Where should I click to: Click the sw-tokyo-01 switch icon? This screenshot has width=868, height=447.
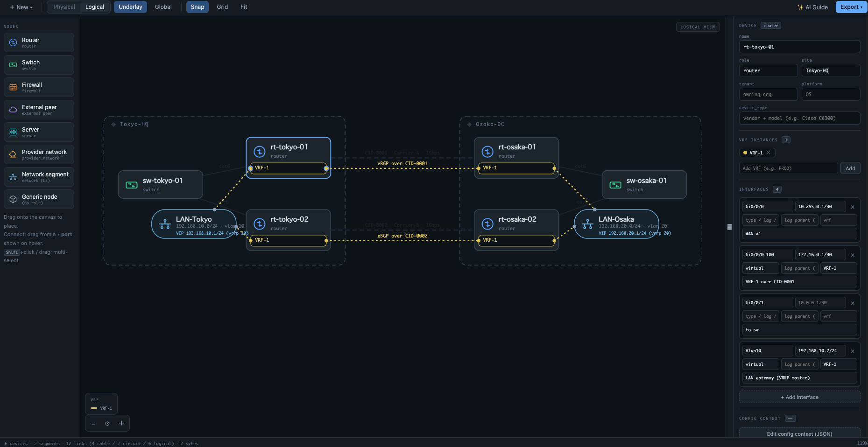(x=132, y=185)
